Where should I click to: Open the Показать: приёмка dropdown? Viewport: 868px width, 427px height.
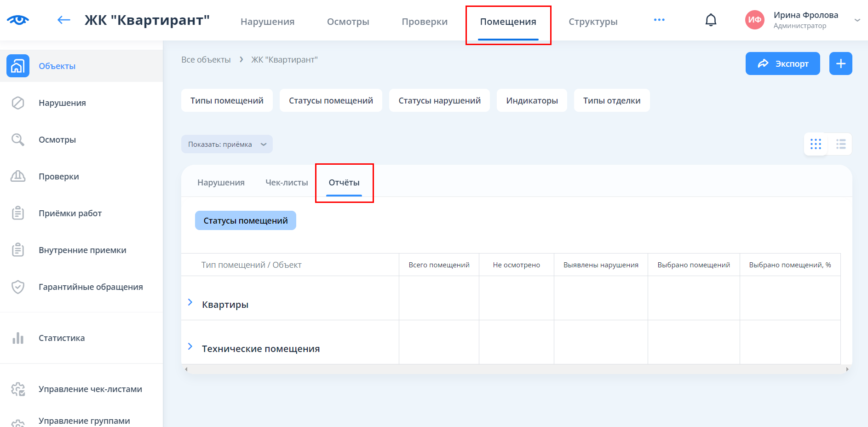pyautogui.click(x=227, y=144)
